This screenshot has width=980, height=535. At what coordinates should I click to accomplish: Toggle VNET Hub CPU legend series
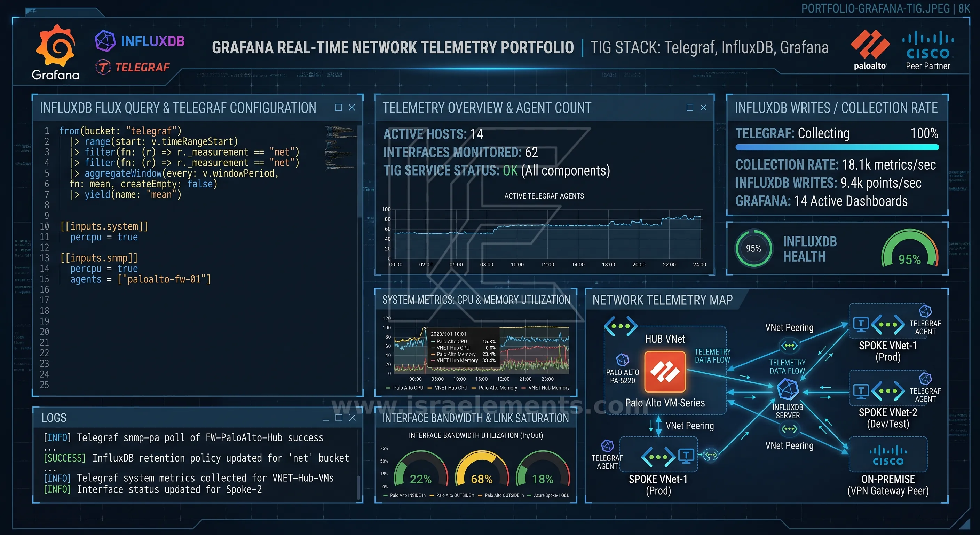[x=448, y=388]
